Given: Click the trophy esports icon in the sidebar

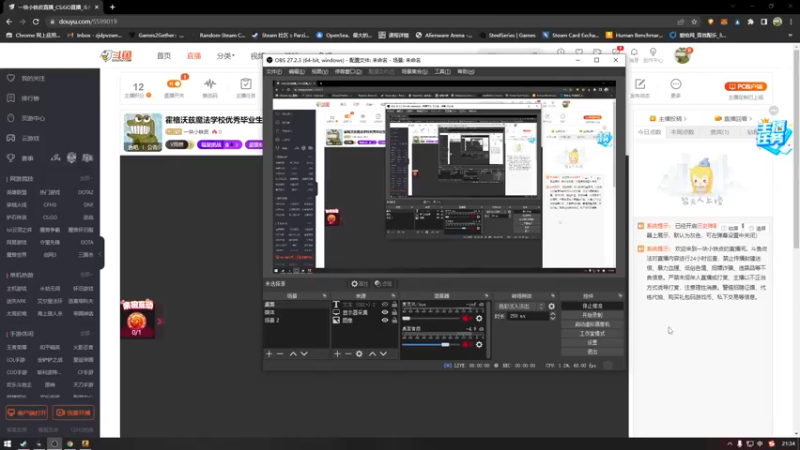Looking at the screenshot, I should 11,158.
